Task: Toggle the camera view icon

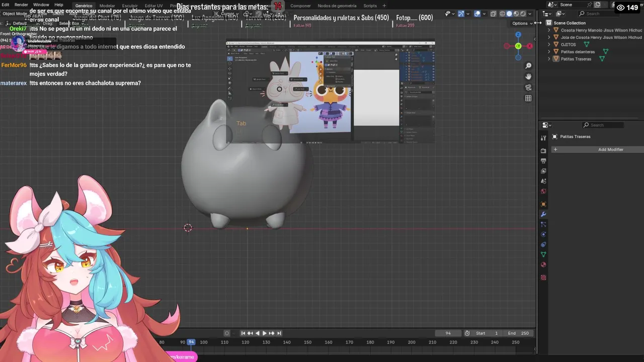Action: 528,87
